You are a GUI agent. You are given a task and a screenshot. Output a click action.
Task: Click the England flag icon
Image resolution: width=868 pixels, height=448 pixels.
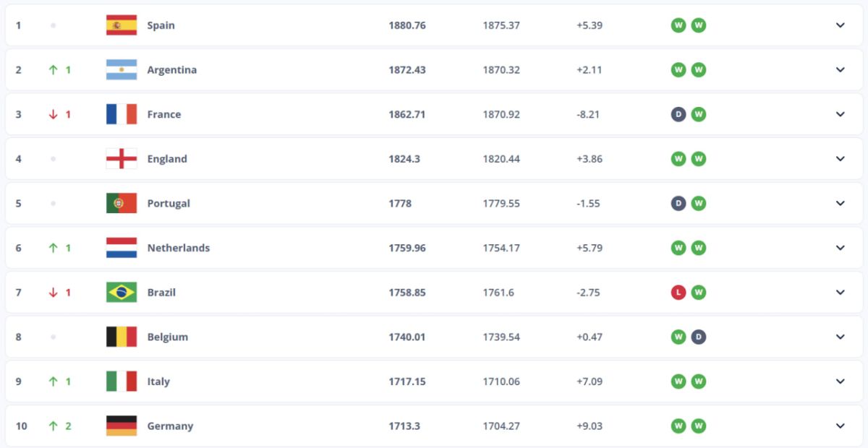pyautogui.click(x=121, y=159)
